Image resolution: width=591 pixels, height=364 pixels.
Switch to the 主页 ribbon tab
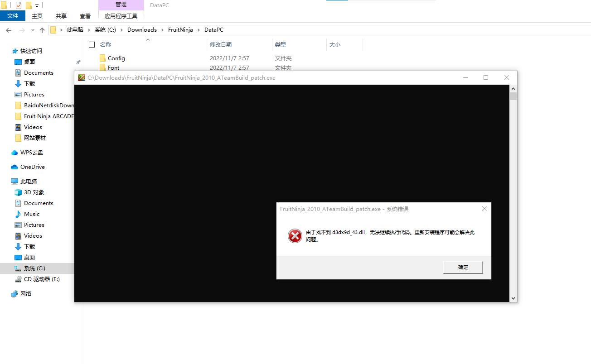(x=37, y=16)
